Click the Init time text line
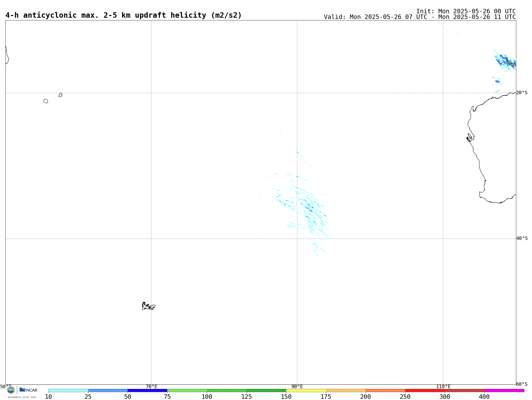The width and height of the screenshot is (532, 400). coord(466,11)
